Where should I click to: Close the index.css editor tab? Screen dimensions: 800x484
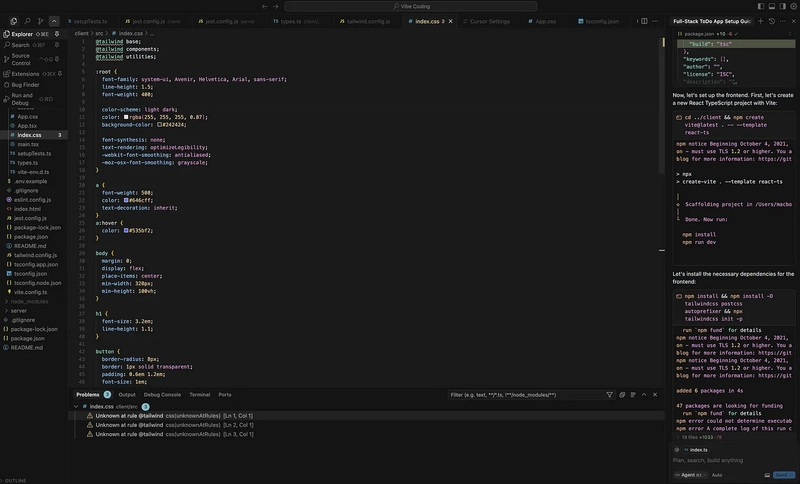[x=451, y=21]
